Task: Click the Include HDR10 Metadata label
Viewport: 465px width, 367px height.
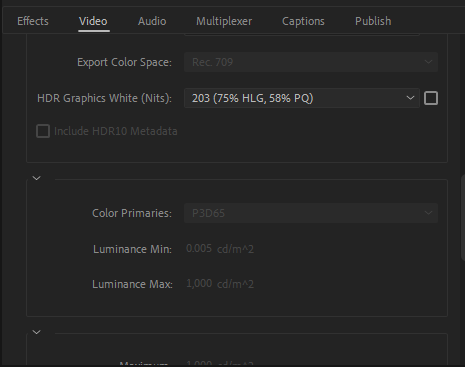Action: coord(116,131)
